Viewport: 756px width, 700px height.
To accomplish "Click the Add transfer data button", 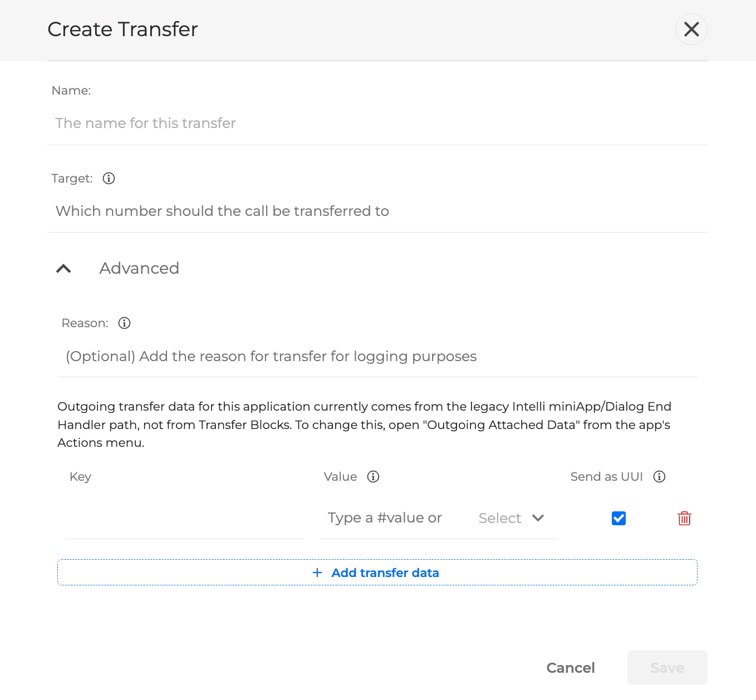I will [377, 573].
